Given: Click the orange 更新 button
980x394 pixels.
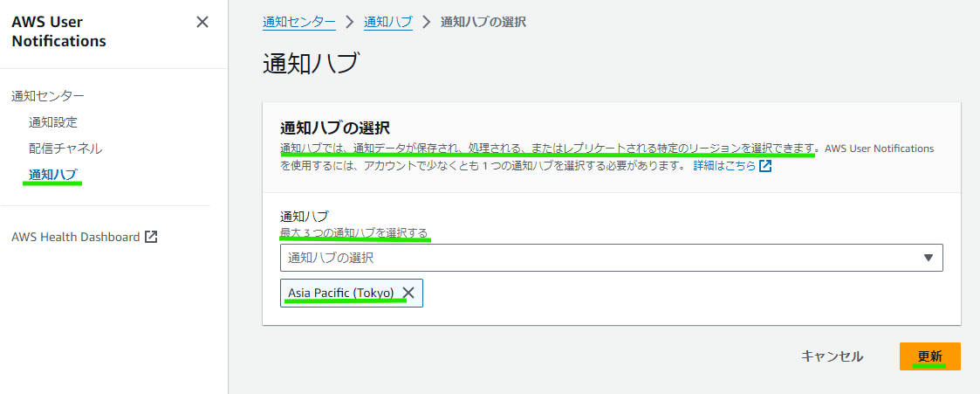Looking at the screenshot, I should pyautogui.click(x=930, y=356).
